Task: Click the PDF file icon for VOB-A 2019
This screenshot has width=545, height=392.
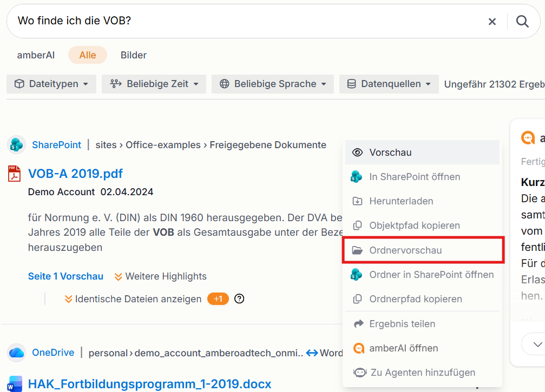Action: (14, 174)
